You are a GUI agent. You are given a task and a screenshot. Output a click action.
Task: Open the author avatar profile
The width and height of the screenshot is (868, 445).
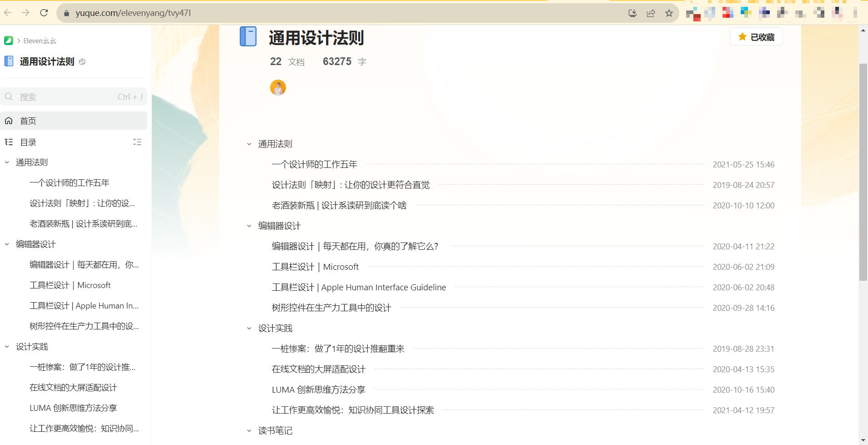pos(278,87)
